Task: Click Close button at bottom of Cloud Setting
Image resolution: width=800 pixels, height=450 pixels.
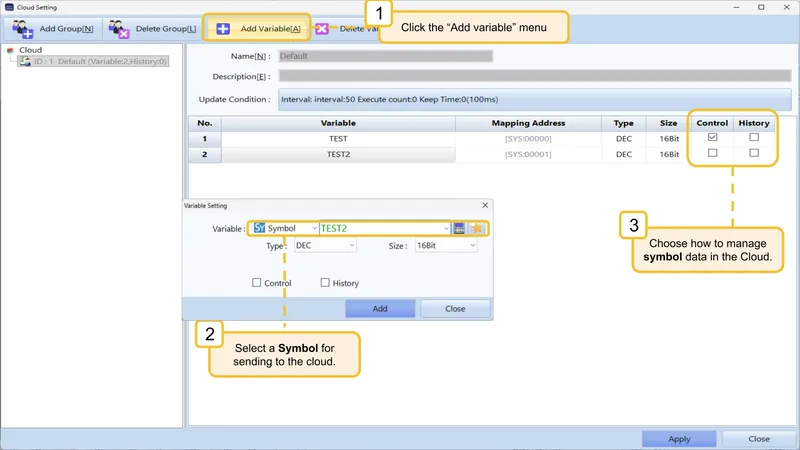Action: [759, 439]
